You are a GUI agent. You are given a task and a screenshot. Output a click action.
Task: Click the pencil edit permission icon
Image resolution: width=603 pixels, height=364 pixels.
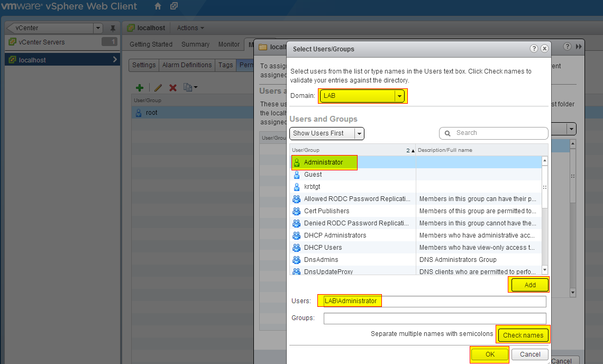(x=158, y=88)
